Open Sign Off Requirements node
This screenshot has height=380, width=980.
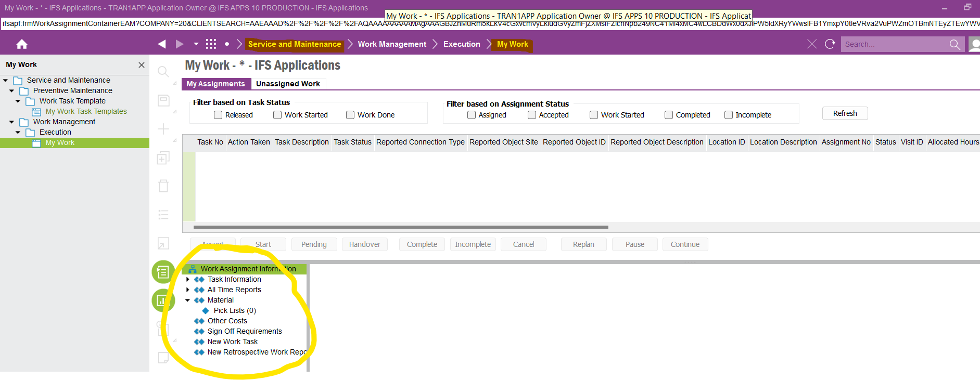point(245,331)
